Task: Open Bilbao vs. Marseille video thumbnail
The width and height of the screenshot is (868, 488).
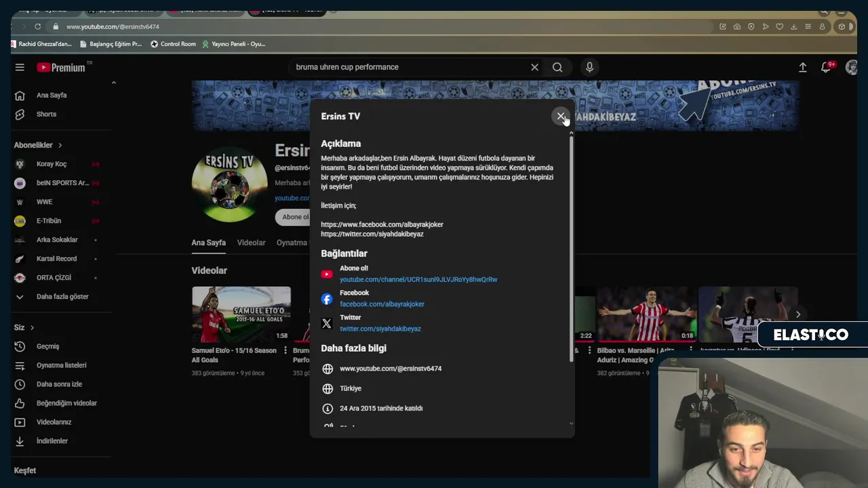Action: tap(646, 314)
